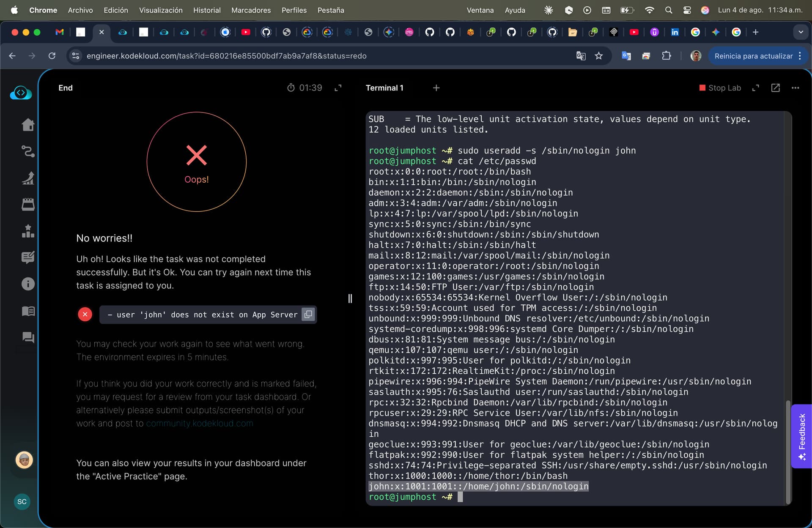
Task: Expand the task panel to fullscreen
Action: (x=338, y=88)
